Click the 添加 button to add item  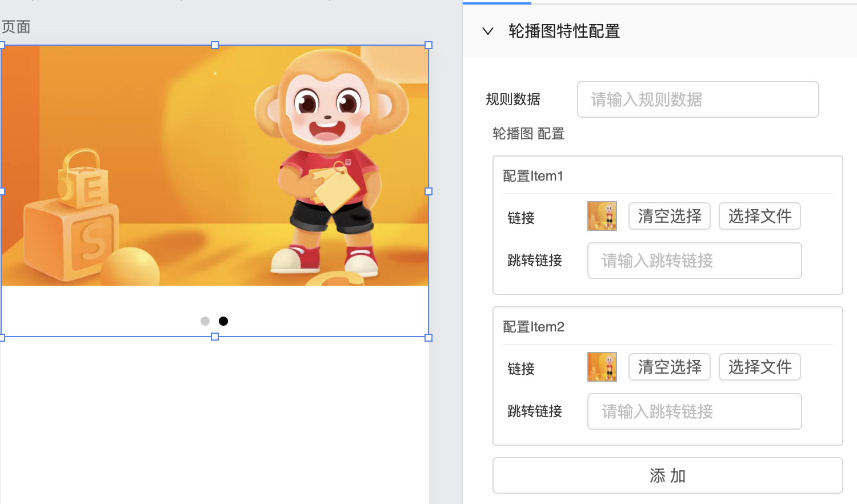point(667,475)
